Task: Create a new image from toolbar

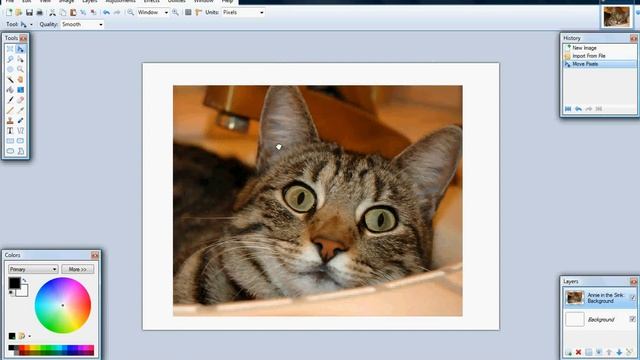Action: 9,13
